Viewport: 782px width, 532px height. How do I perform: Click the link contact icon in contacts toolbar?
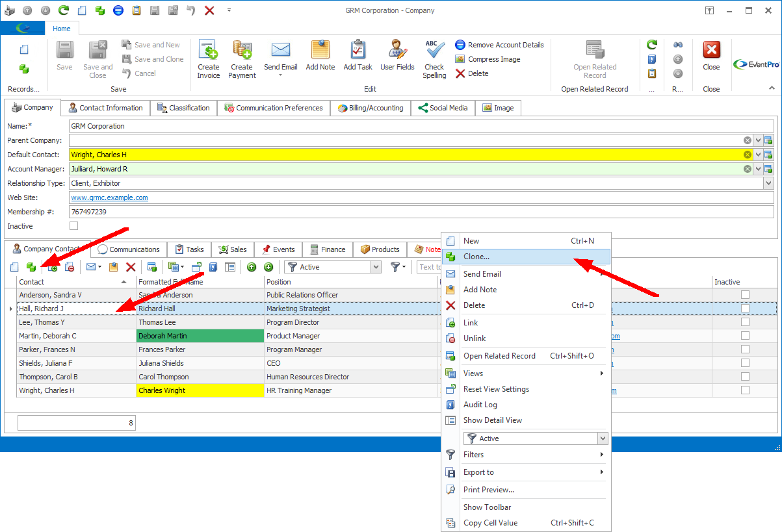(53, 267)
